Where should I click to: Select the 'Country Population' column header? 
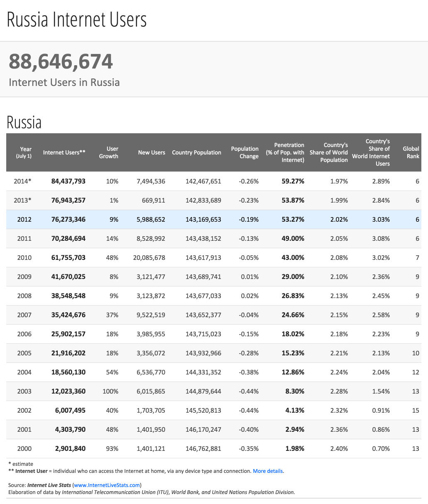click(196, 152)
